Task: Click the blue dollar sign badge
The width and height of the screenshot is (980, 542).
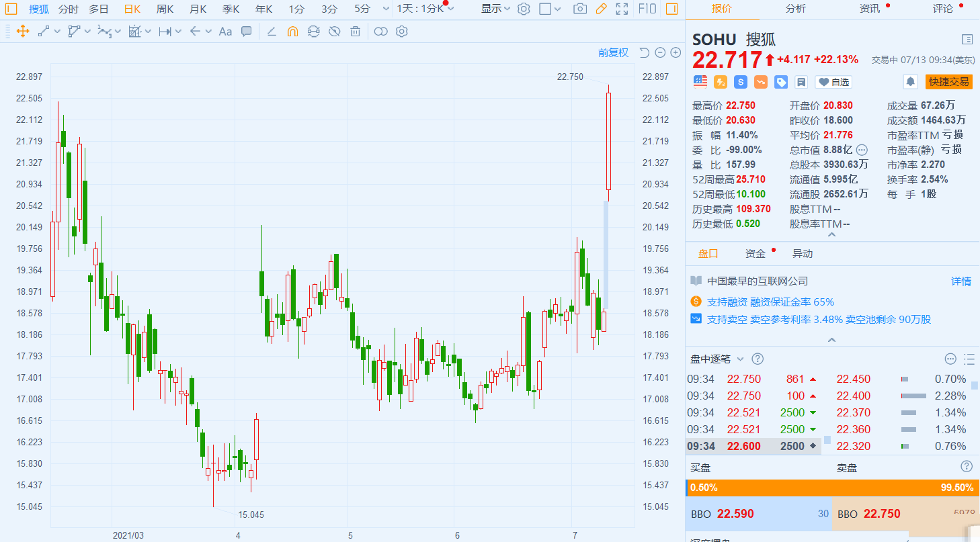Action: click(741, 82)
